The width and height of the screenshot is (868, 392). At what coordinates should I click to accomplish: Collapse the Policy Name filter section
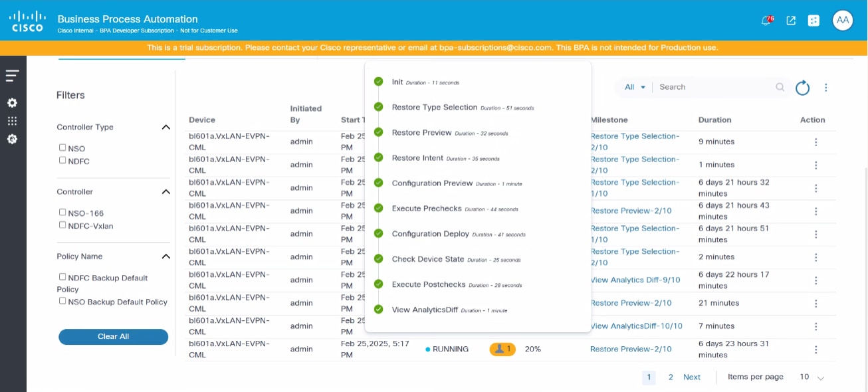pos(165,256)
